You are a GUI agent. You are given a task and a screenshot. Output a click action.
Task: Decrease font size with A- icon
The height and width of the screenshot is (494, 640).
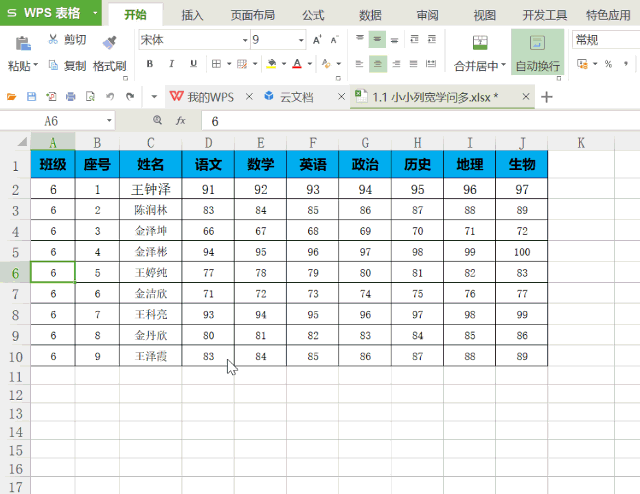[334, 40]
